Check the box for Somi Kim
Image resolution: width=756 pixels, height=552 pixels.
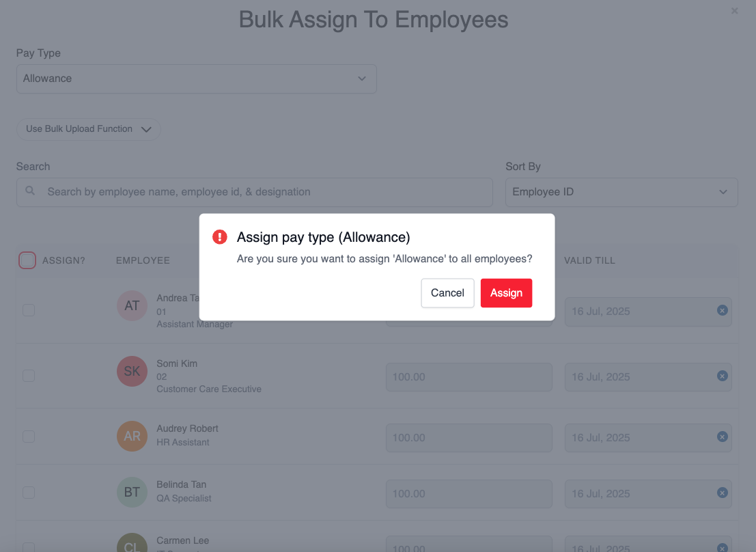29,376
